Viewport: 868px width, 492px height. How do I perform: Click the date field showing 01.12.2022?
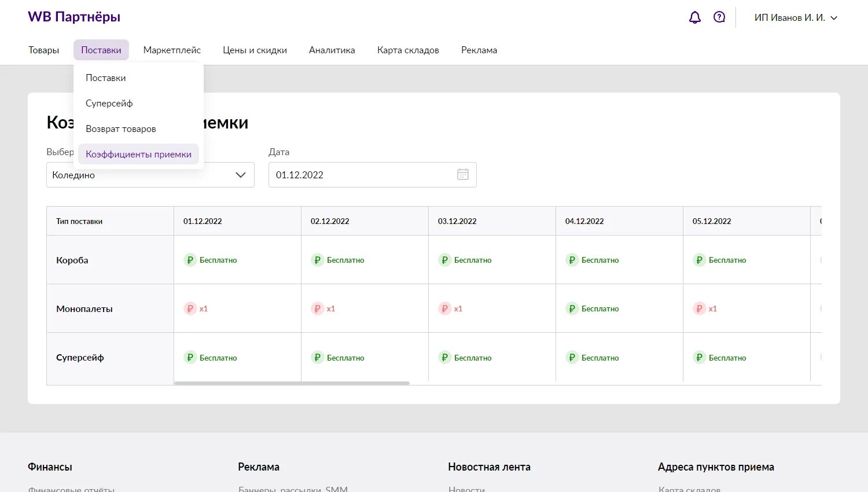click(373, 175)
